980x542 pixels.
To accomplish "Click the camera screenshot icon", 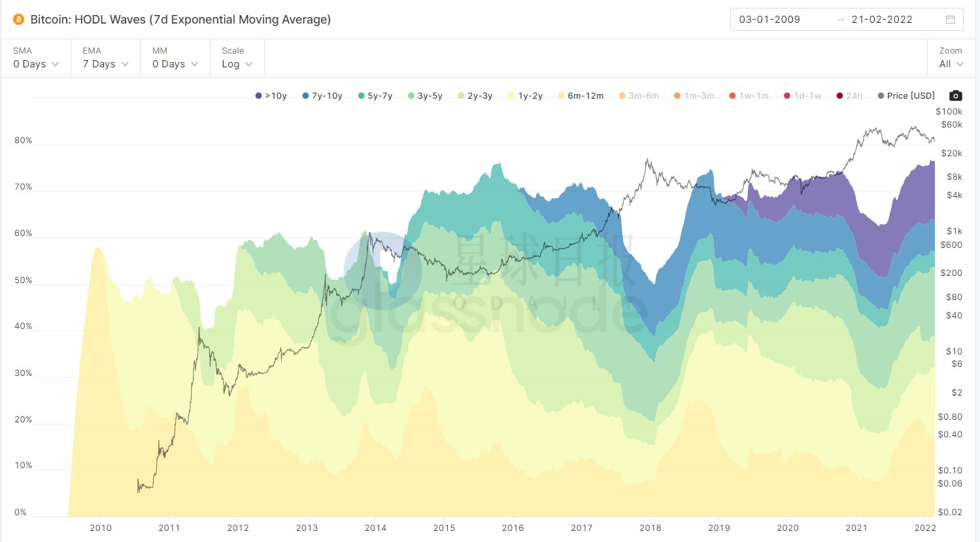I will (955, 95).
